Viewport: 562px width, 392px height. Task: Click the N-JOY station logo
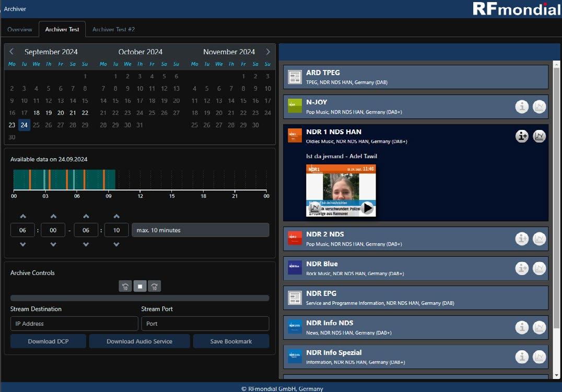coord(295,106)
